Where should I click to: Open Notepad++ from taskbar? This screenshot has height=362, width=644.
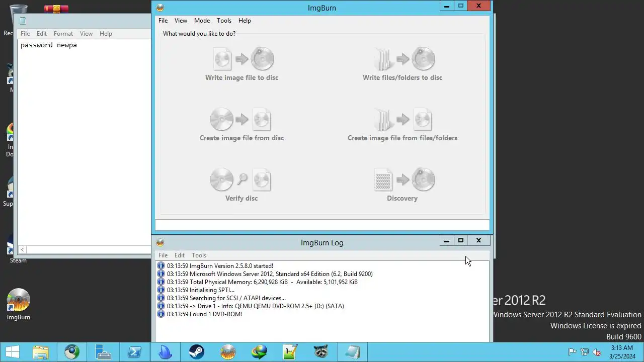(x=290, y=352)
